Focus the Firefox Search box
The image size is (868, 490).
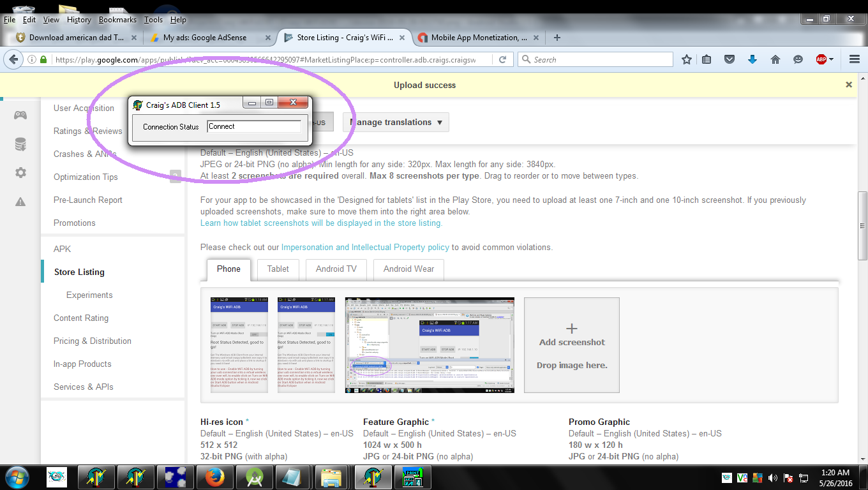595,59
